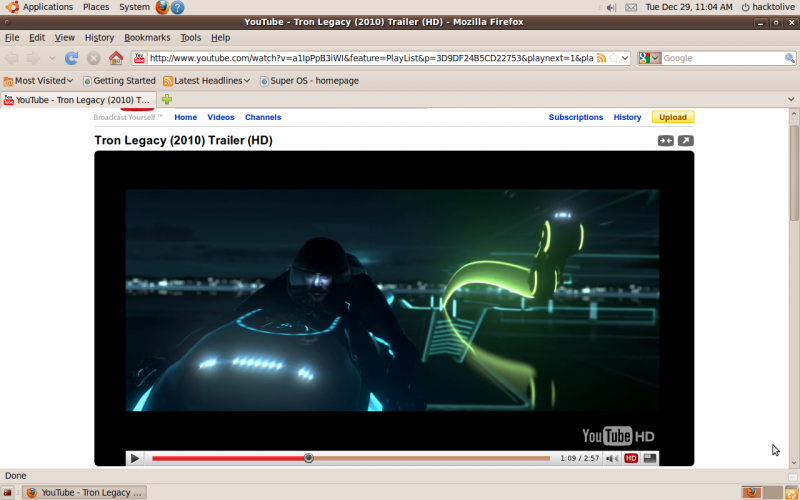Click the video progress slider knob
Image resolution: width=800 pixels, height=500 pixels.
308,458
